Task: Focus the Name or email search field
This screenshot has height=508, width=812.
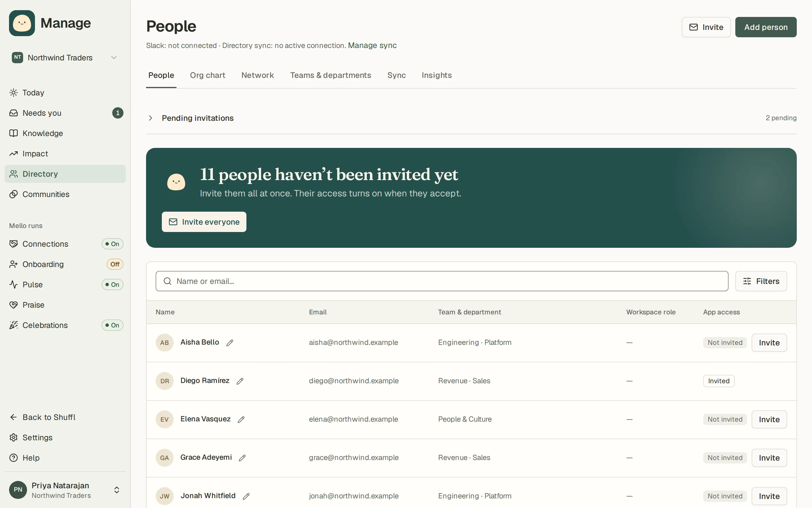Action: pos(442,281)
